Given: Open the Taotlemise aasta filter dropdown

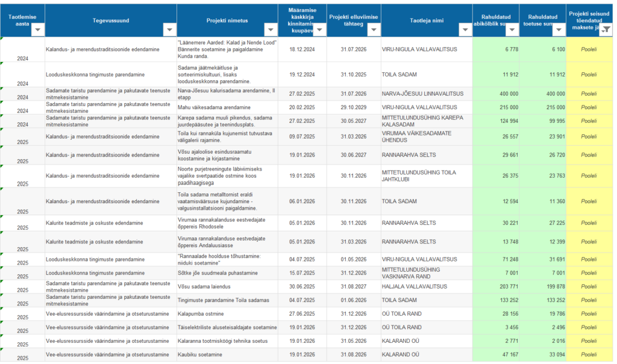Looking at the screenshot, I should [x=37, y=30].
